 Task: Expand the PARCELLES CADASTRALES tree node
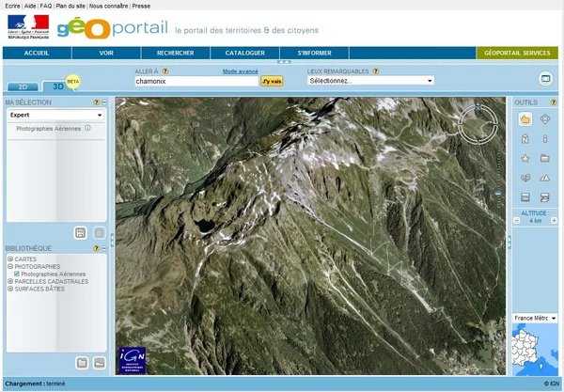(x=10, y=281)
